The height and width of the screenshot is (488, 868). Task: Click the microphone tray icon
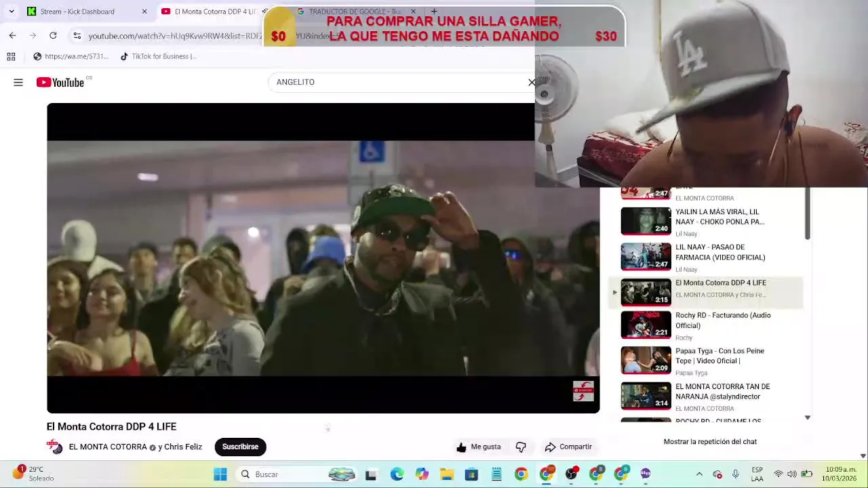(x=735, y=474)
